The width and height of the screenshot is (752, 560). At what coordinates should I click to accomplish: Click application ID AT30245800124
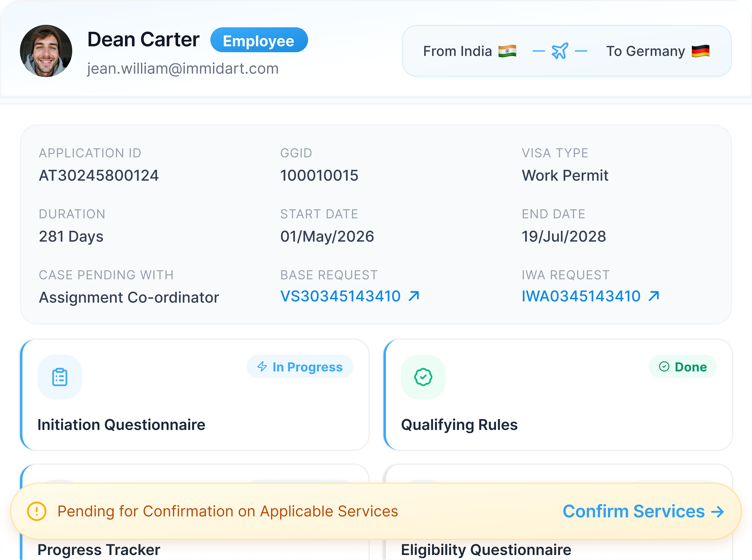coord(99,176)
